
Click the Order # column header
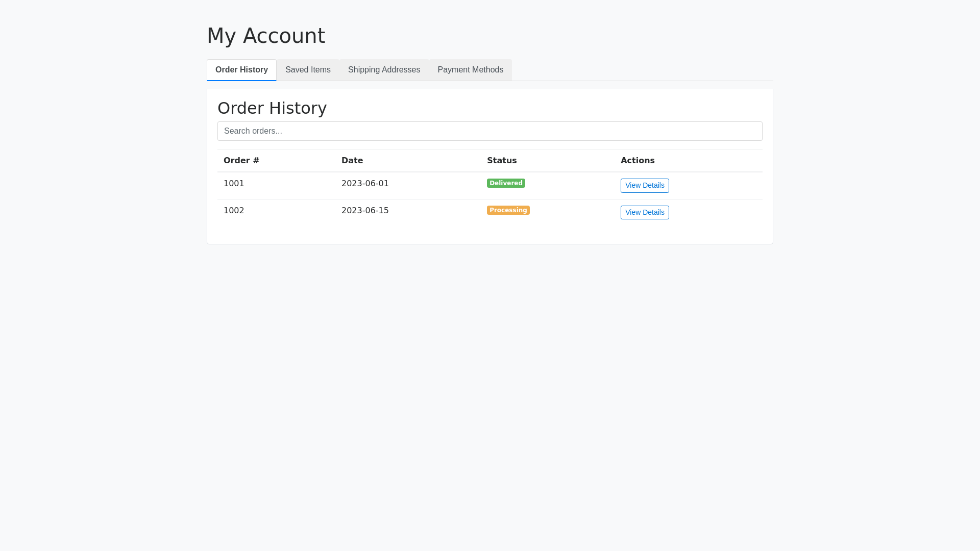241,161
